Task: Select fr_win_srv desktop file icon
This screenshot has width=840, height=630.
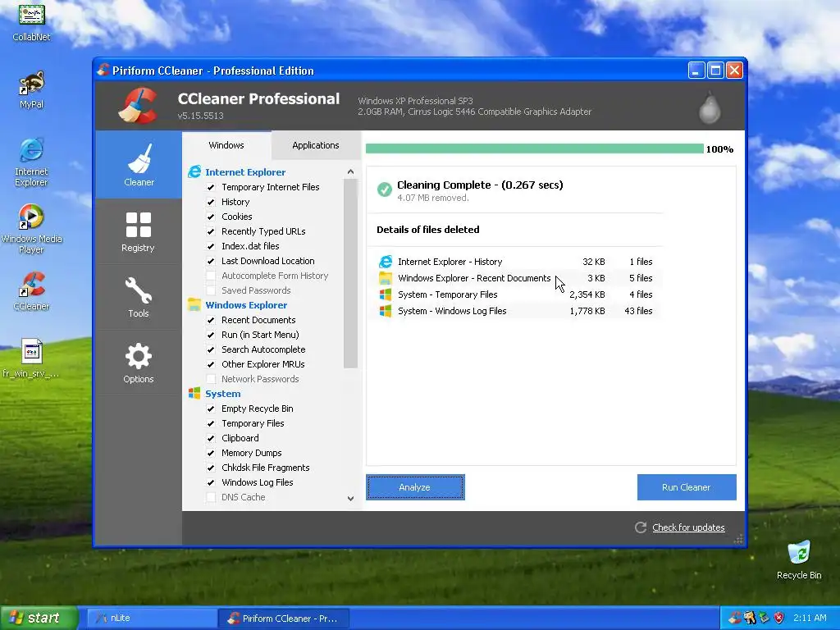Action: (32, 358)
